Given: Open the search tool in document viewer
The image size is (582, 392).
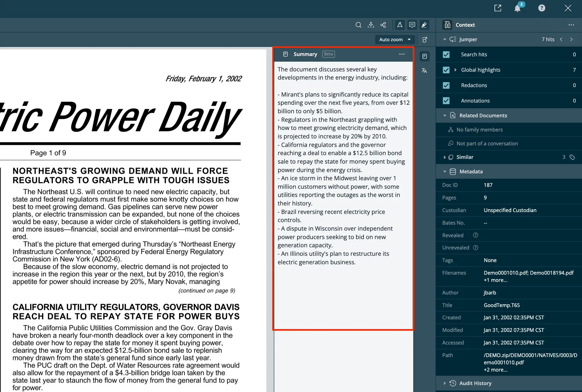Looking at the screenshot, I should point(358,25).
